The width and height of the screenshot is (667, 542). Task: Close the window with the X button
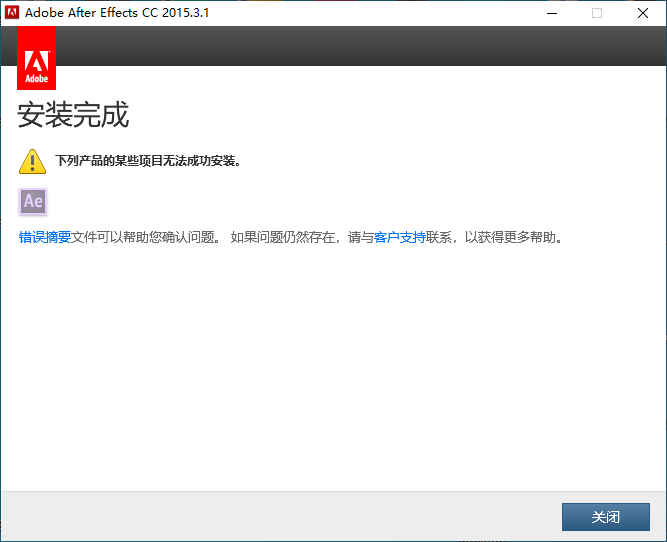(643, 13)
